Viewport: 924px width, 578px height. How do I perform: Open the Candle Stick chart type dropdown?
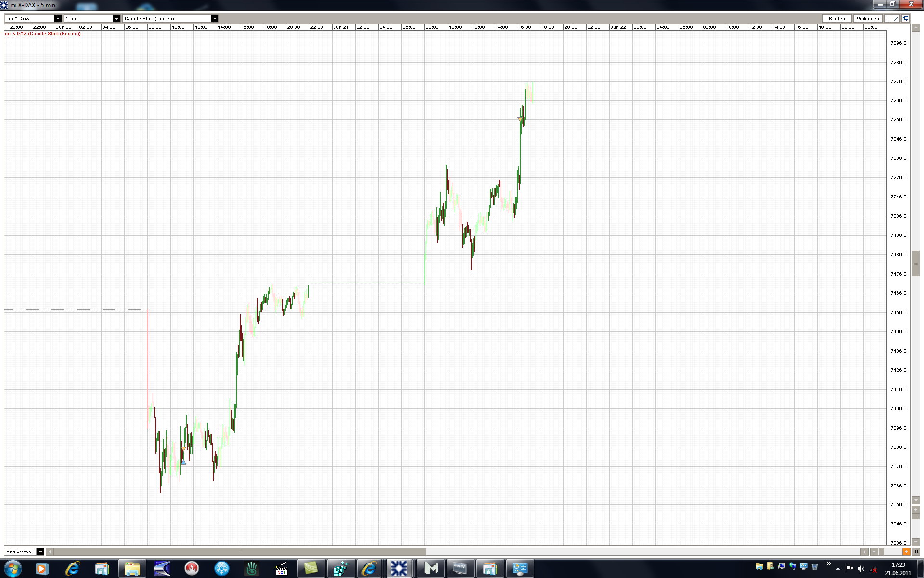(215, 18)
